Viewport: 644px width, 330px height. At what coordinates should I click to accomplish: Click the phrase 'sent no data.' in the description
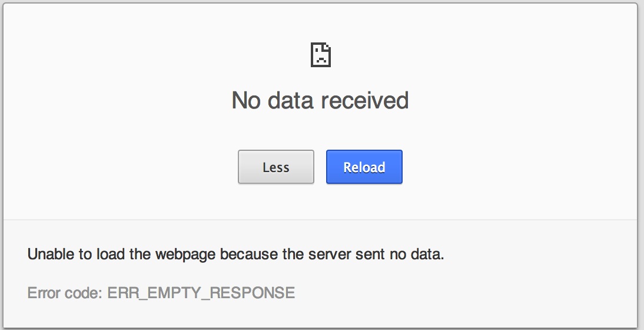pos(400,255)
